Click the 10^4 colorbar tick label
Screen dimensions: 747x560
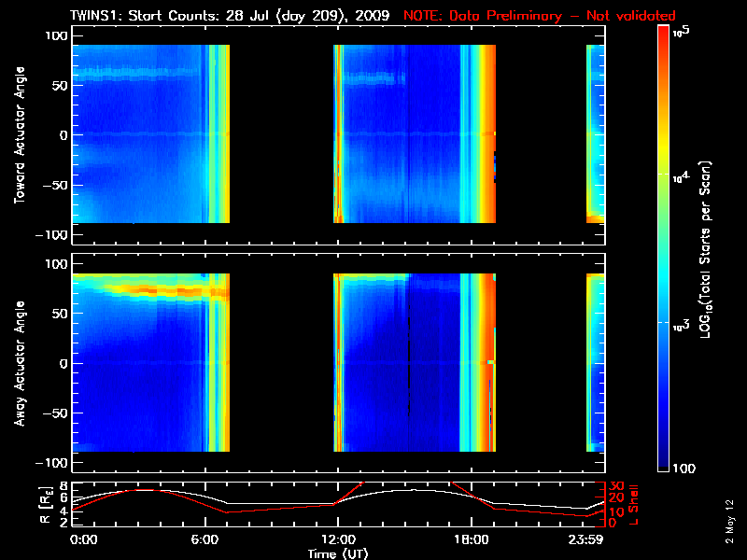pos(681,176)
